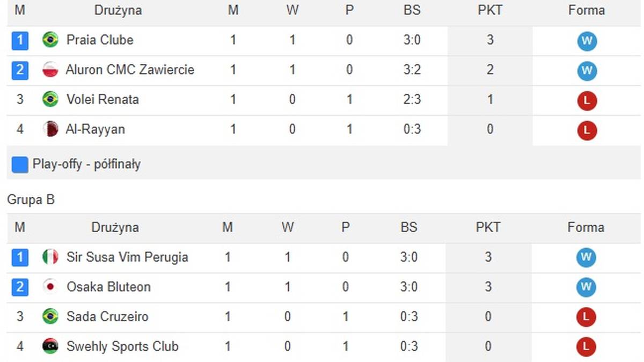Click the Drużyna column header in Grupa B
Viewport: 644px width, 362px height.
(x=115, y=227)
